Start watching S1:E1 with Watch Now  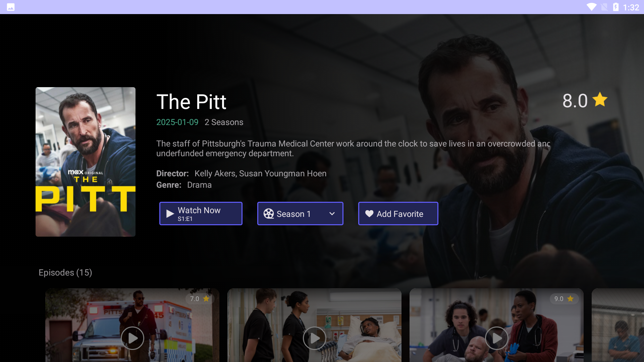pos(201,214)
